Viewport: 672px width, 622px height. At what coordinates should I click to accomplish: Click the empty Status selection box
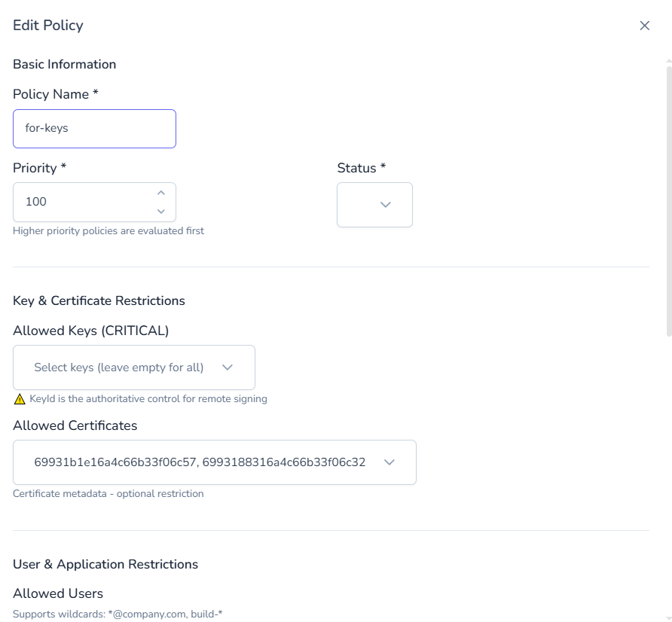(374, 204)
